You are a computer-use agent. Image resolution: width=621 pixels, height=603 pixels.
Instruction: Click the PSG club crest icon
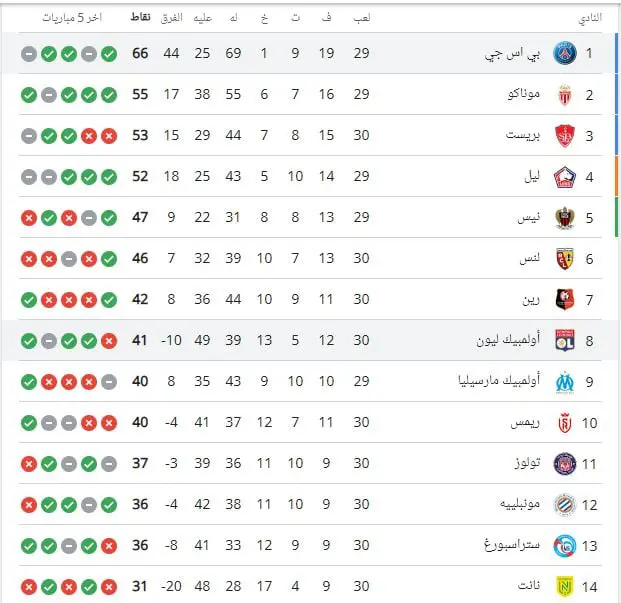[565, 53]
